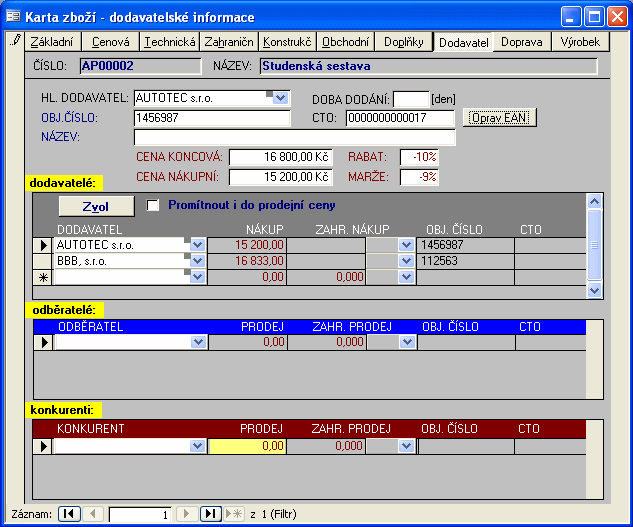The width and height of the screenshot is (633, 527).
Task: Open currency dropdown in AUTOTEC row
Action: coord(406,245)
